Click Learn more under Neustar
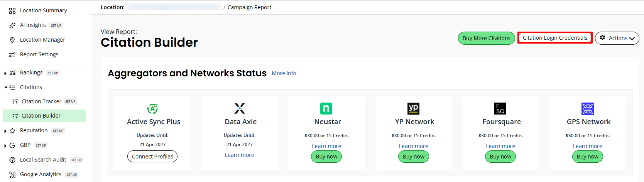The height and width of the screenshot is (182, 644). coord(326,146)
